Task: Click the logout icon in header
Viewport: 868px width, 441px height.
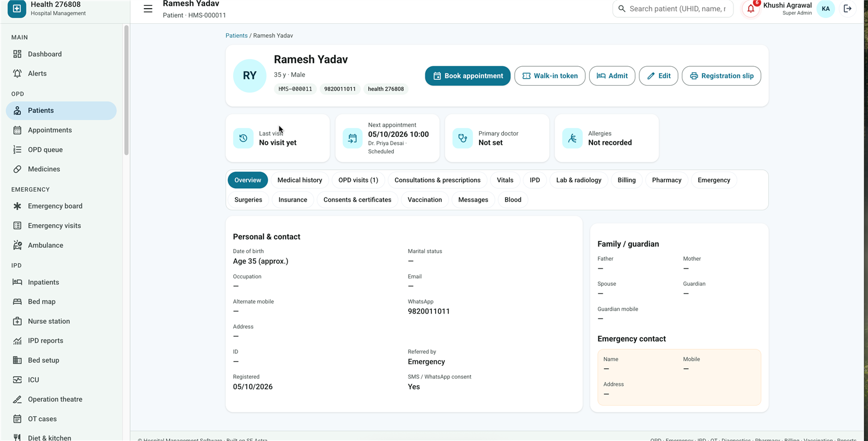Action: [847, 9]
